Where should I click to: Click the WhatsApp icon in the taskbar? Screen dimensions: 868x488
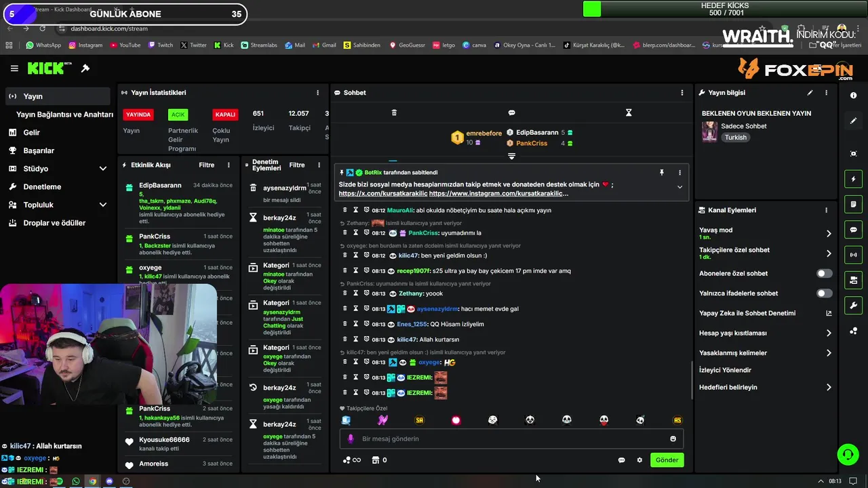(75, 481)
